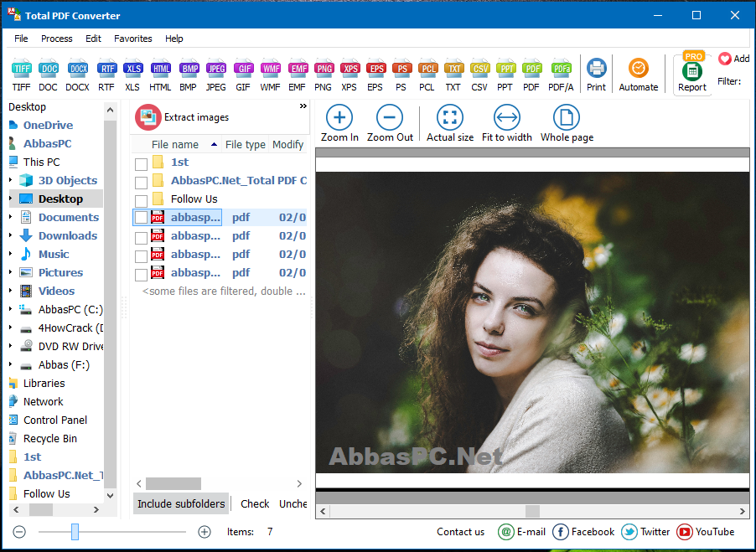Fit preview to width
The width and height of the screenshot is (756, 552).
[x=507, y=123]
